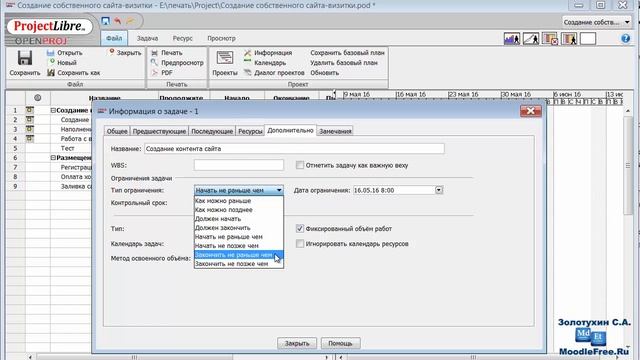Image resolution: width=640 pixels, height=360 pixels.
Task: Open Тип ограничения dropdown arrow
Action: [x=279, y=190]
